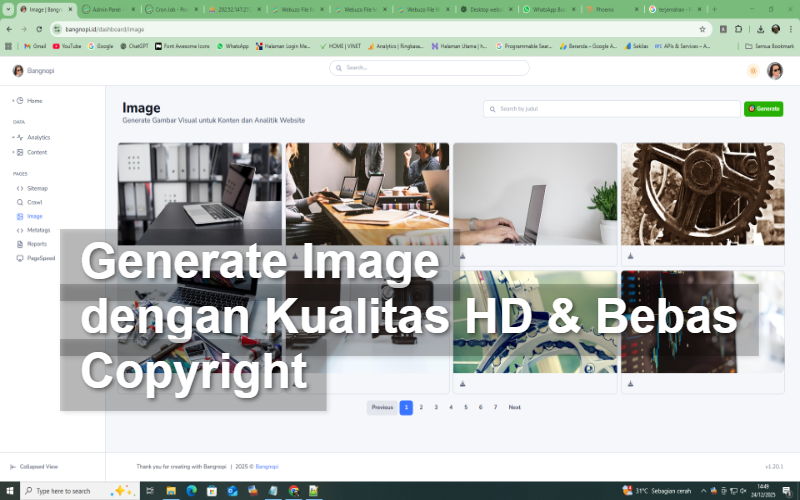Toggle the sun theme icon in header
This screenshot has height=500, width=800.
pyautogui.click(x=752, y=71)
